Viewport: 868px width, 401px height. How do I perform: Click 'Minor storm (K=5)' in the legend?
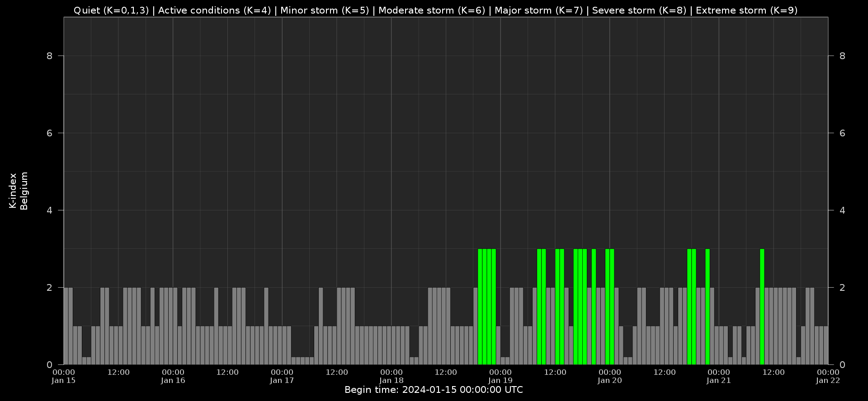325,10
